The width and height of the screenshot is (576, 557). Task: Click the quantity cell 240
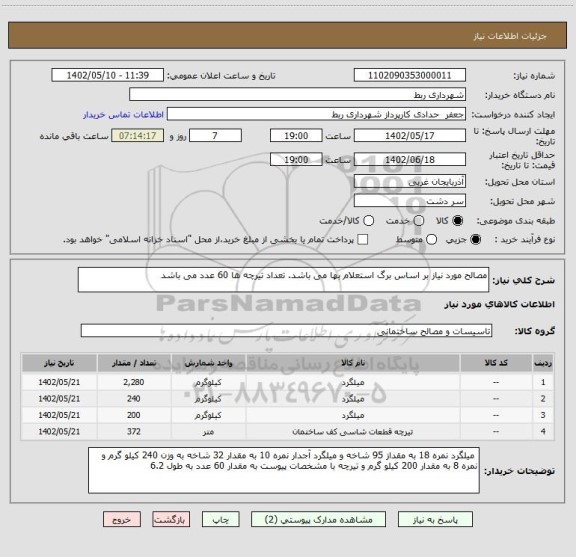pos(134,399)
